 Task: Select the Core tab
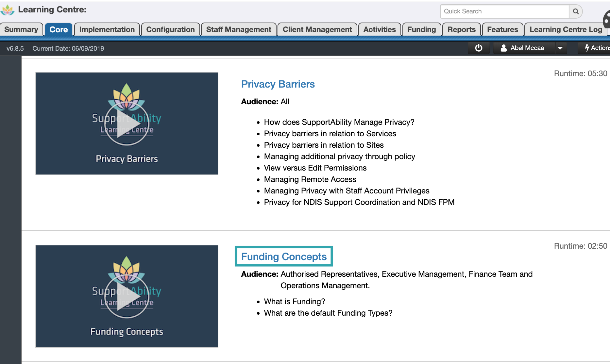click(x=59, y=29)
